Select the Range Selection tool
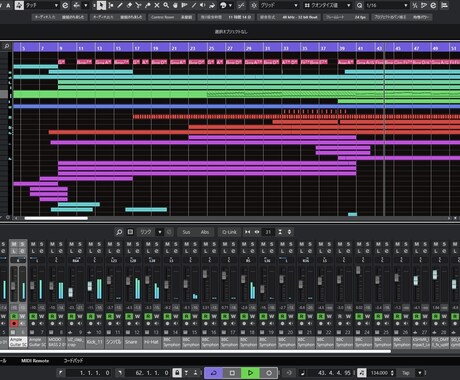Screen dimensions: 460x380 [x=111, y=5]
